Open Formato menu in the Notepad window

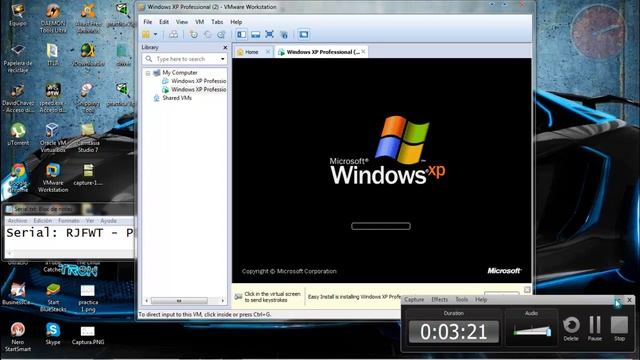(69, 220)
